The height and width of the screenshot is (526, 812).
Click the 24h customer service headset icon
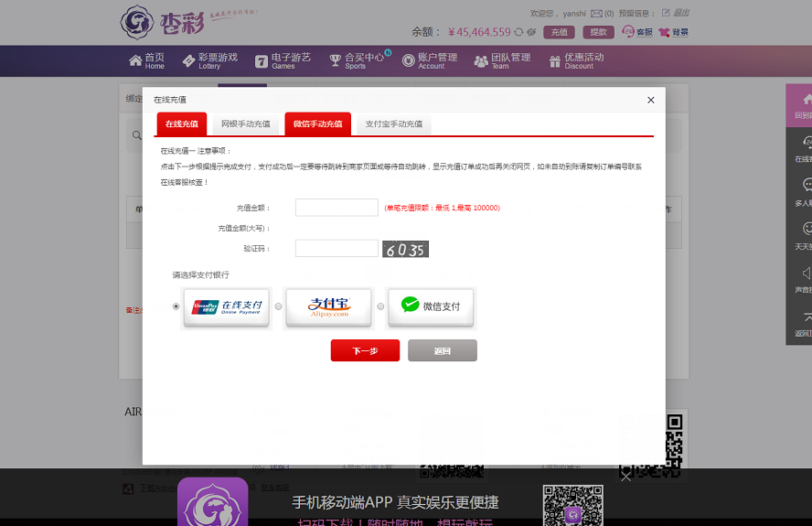click(x=628, y=32)
